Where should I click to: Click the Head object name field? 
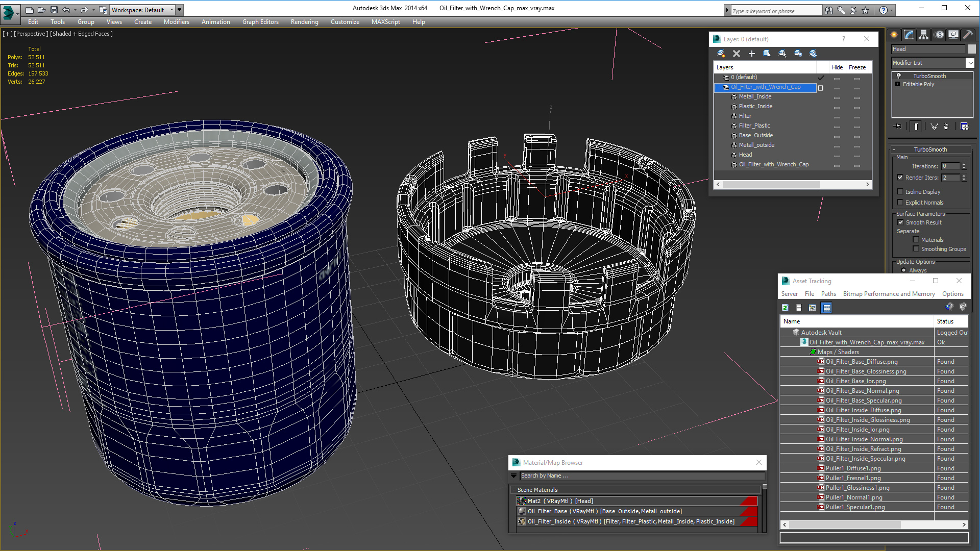coord(928,49)
